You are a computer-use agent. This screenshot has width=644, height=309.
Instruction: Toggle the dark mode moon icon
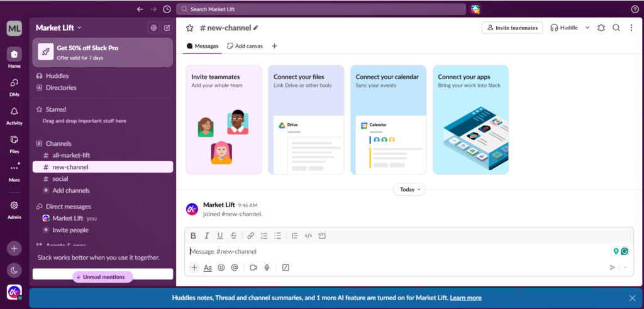[14, 270]
